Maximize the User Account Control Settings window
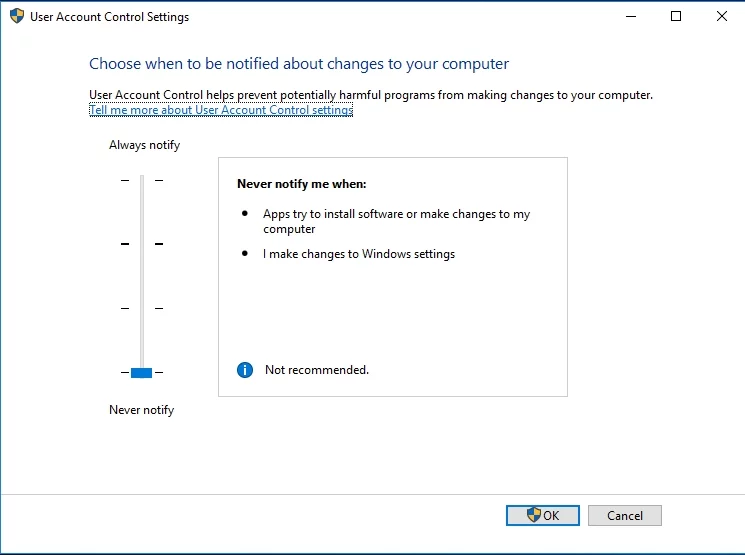745x555 pixels. (x=676, y=16)
